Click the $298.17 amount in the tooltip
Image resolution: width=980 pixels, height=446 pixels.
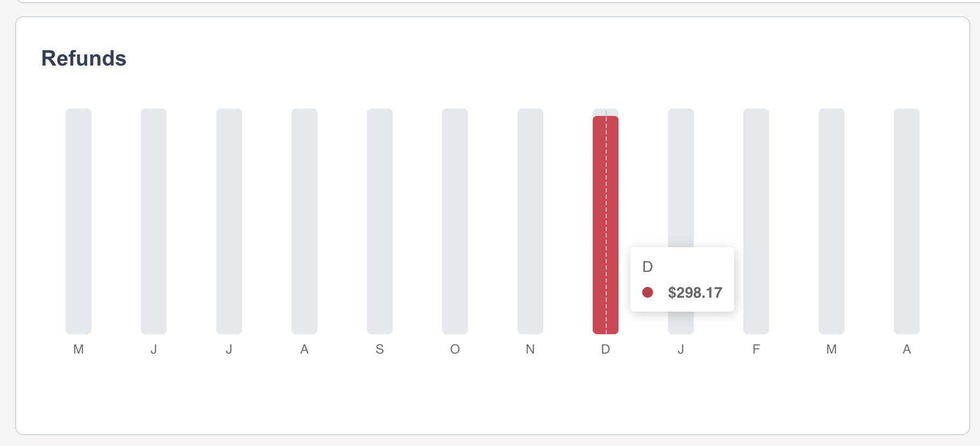point(695,293)
